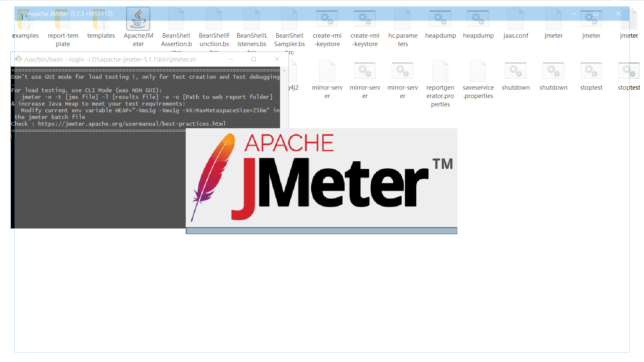Open the examples folder
Screen dimensions: 644x362
click(25, 24)
